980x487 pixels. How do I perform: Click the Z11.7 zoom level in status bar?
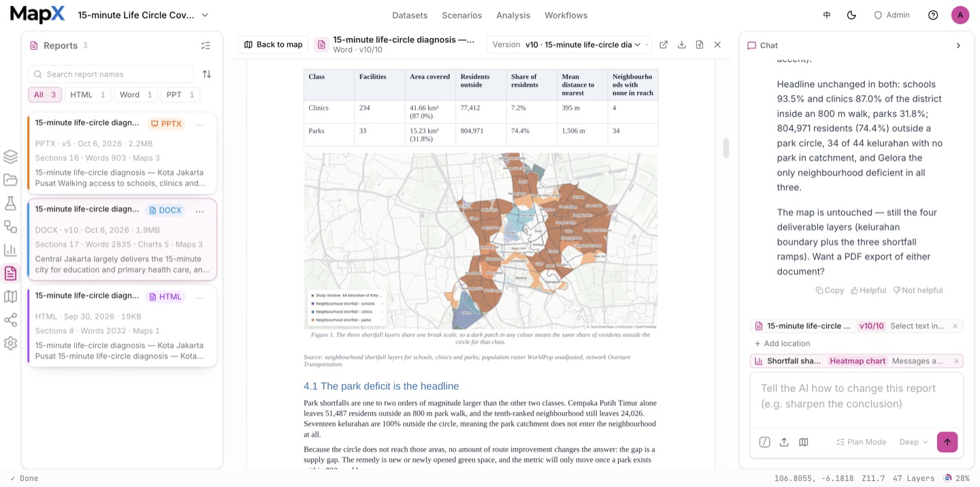(x=873, y=478)
